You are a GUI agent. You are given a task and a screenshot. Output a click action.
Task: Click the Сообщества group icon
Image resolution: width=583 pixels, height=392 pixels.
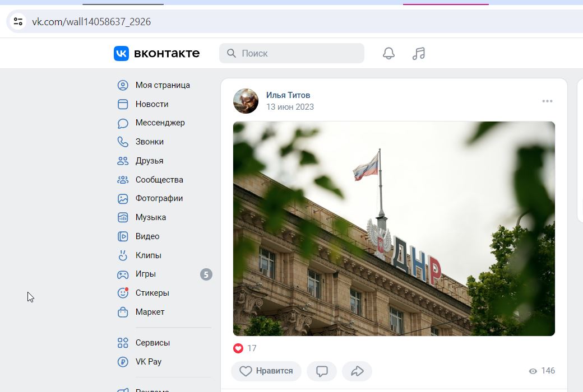point(123,180)
